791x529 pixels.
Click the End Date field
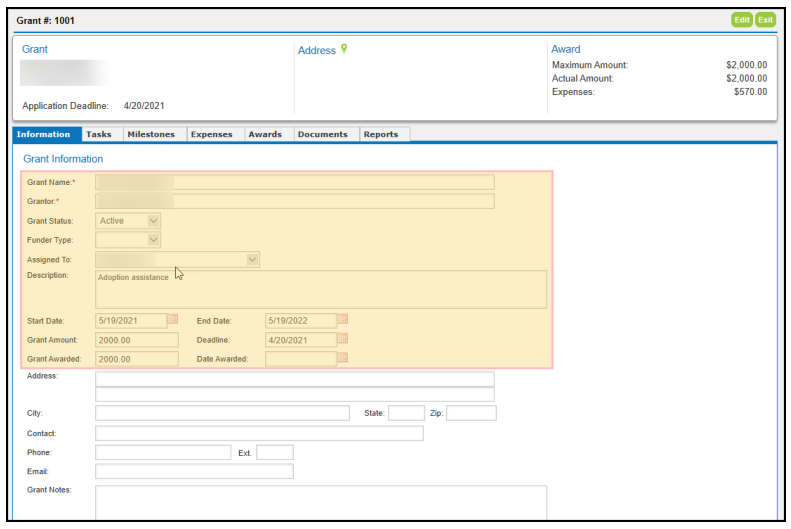point(301,321)
